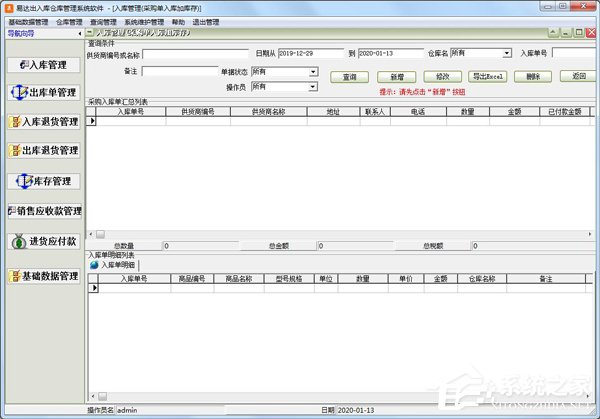Image resolution: width=600 pixels, height=419 pixels.
Task: Click the 总数量 value field
Action: pyautogui.click(x=201, y=246)
